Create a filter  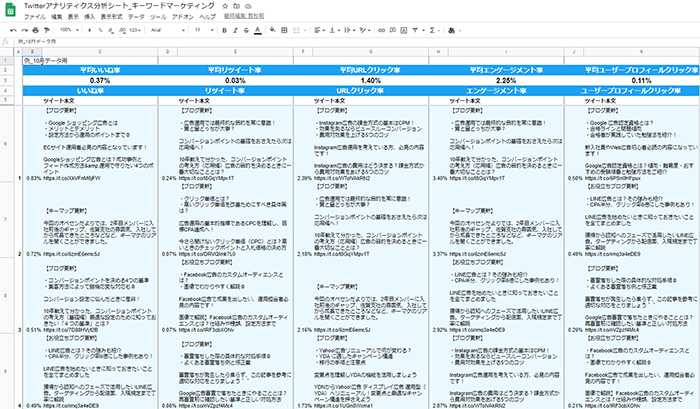click(415, 30)
